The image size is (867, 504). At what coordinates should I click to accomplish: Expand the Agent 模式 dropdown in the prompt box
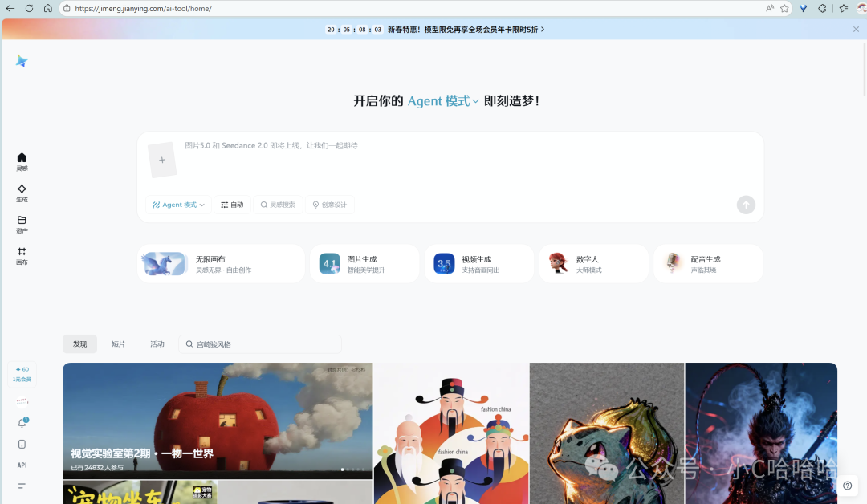(178, 205)
